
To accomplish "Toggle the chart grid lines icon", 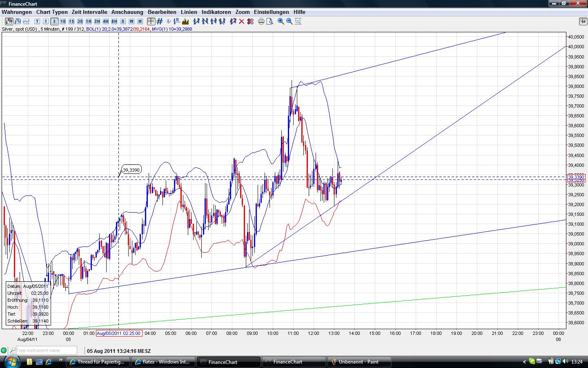I will (160, 21).
